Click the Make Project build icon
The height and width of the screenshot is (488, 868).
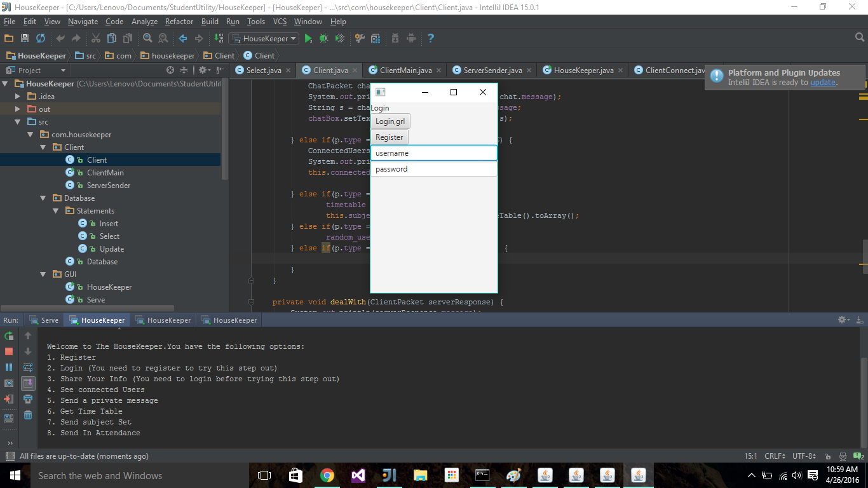219,39
